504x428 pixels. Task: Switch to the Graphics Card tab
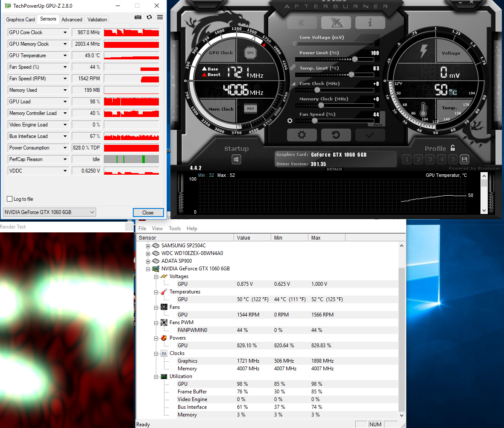(20, 20)
